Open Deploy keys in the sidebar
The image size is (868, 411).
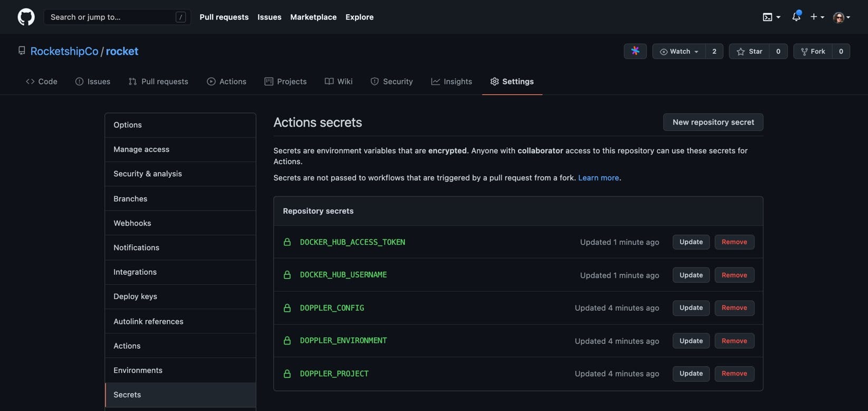coord(180,297)
